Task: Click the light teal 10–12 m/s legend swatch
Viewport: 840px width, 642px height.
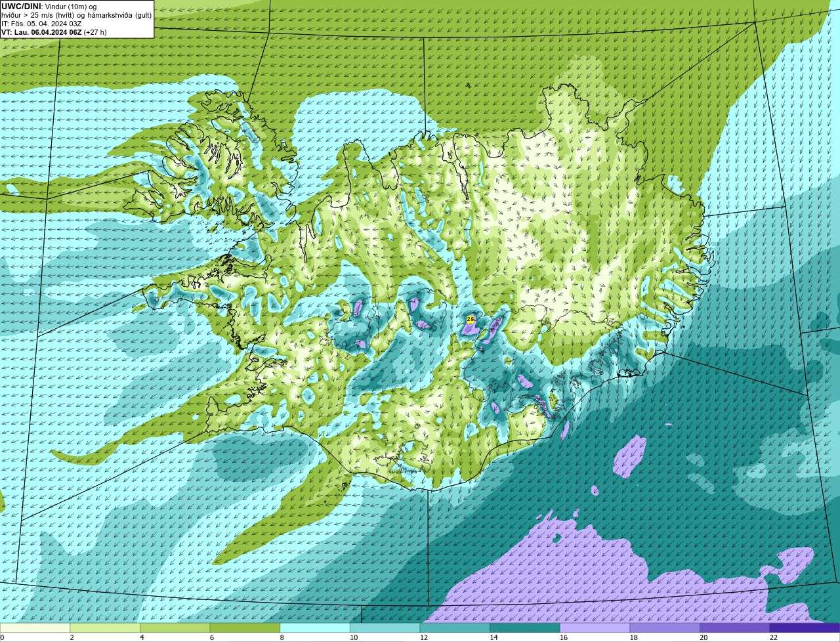Action: 385,628
